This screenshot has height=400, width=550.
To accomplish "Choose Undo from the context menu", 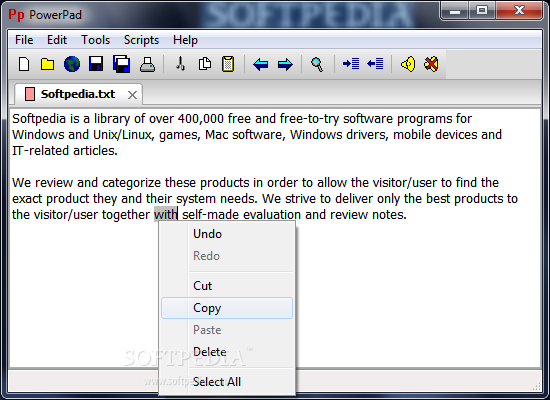I will pyautogui.click(x=227, y=234).
